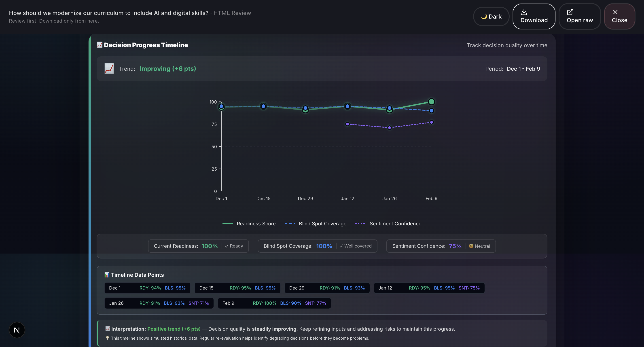Toggle the Dark theme button

[x=491, y=17]
